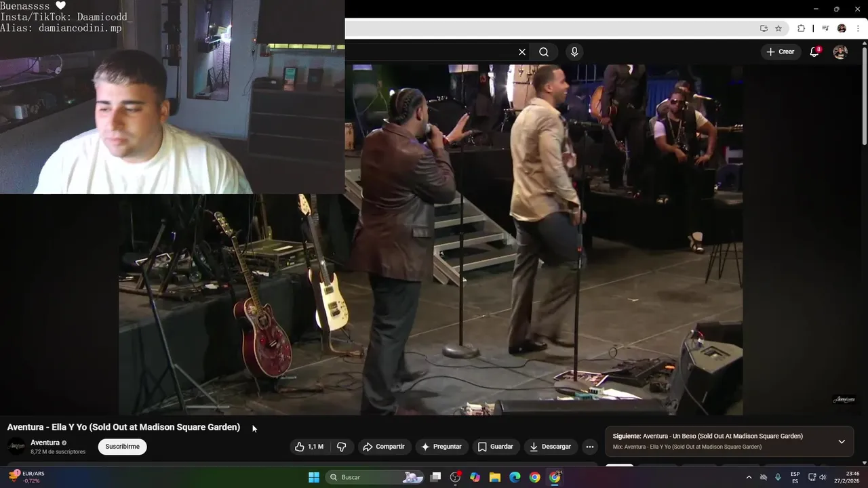
Task: Open Windows Start menu
Action: (314, 477)
